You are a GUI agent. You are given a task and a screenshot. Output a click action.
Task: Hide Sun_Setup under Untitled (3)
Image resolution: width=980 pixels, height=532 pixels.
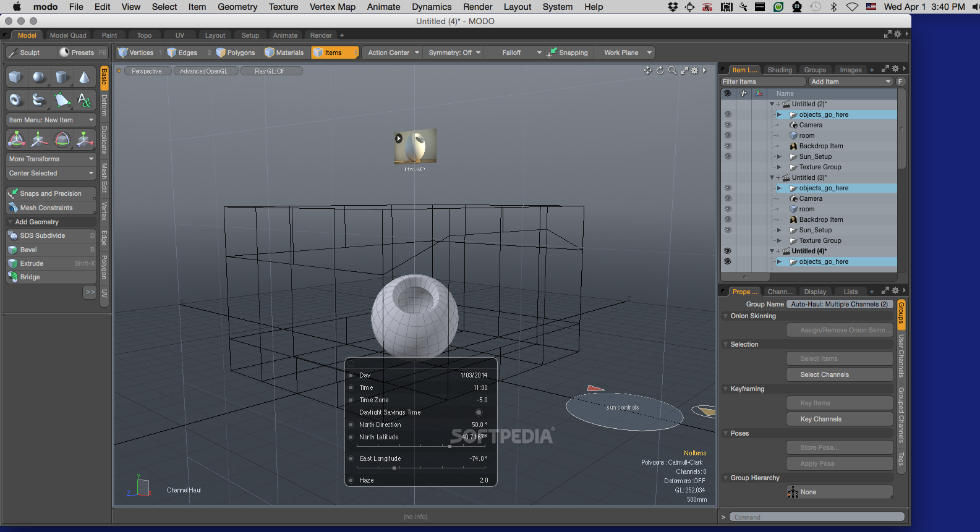(x=728, y=230)
